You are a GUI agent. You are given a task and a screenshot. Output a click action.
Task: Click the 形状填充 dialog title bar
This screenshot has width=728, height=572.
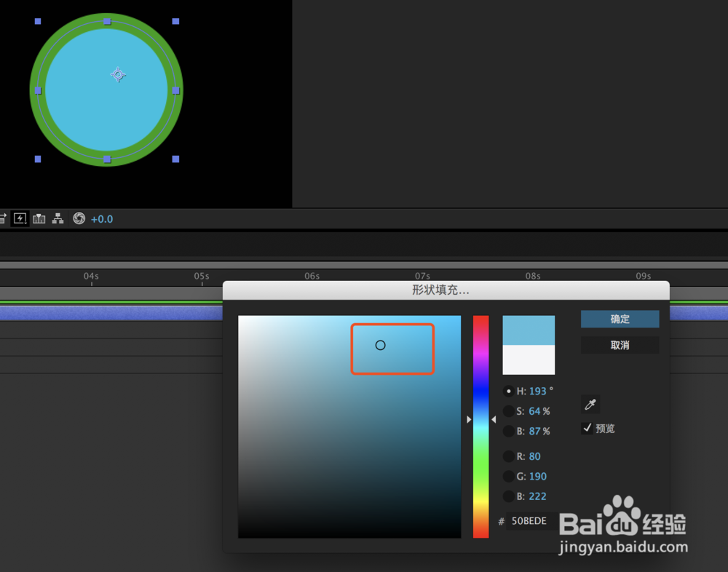446,290
